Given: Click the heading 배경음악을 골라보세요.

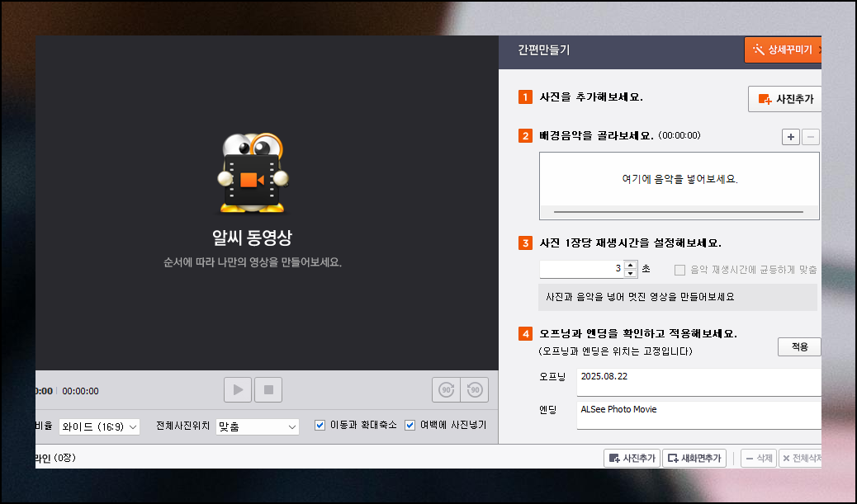Looking at the screenshot, I should pos(596,135).
